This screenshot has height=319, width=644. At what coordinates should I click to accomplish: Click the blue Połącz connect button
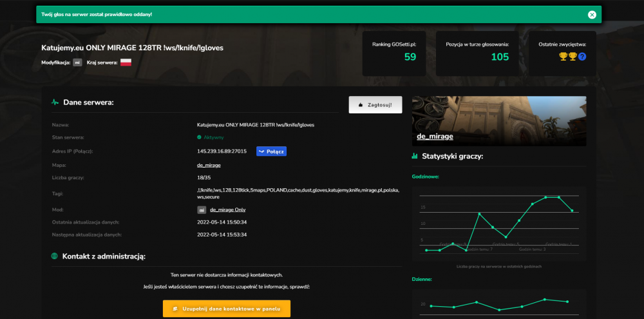pos(272,151)
